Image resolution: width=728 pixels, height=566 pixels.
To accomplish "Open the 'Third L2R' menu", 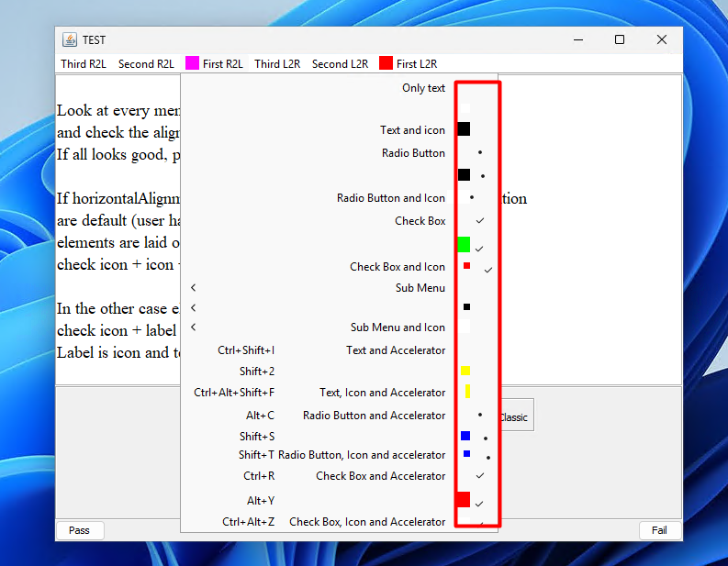I will (277, 64).
